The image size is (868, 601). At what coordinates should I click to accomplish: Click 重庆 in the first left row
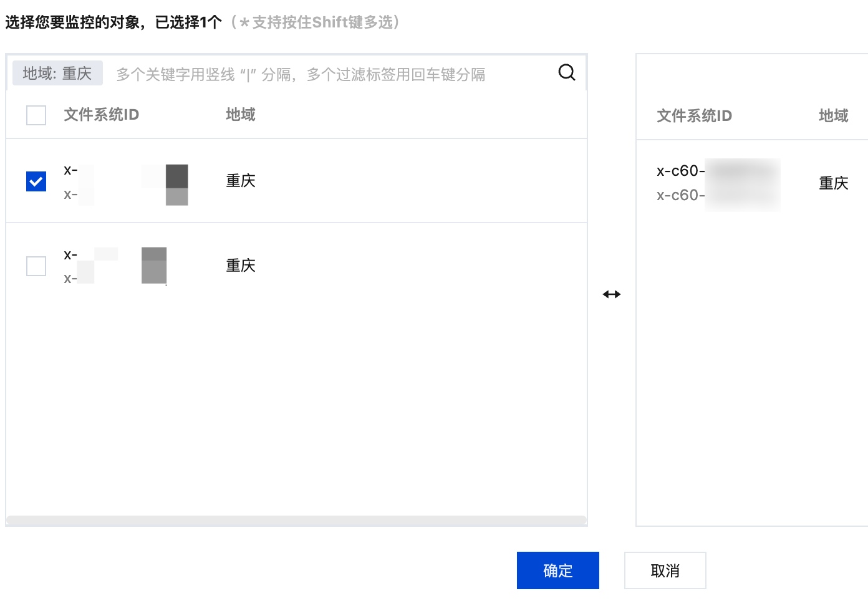click(241, 181)
